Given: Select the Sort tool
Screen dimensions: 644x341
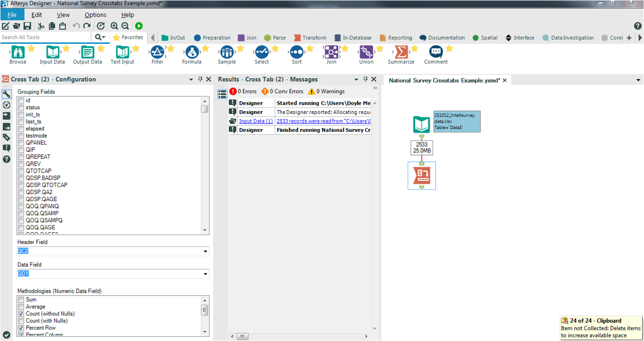Looking at the screenshot, I should (296, 55).
